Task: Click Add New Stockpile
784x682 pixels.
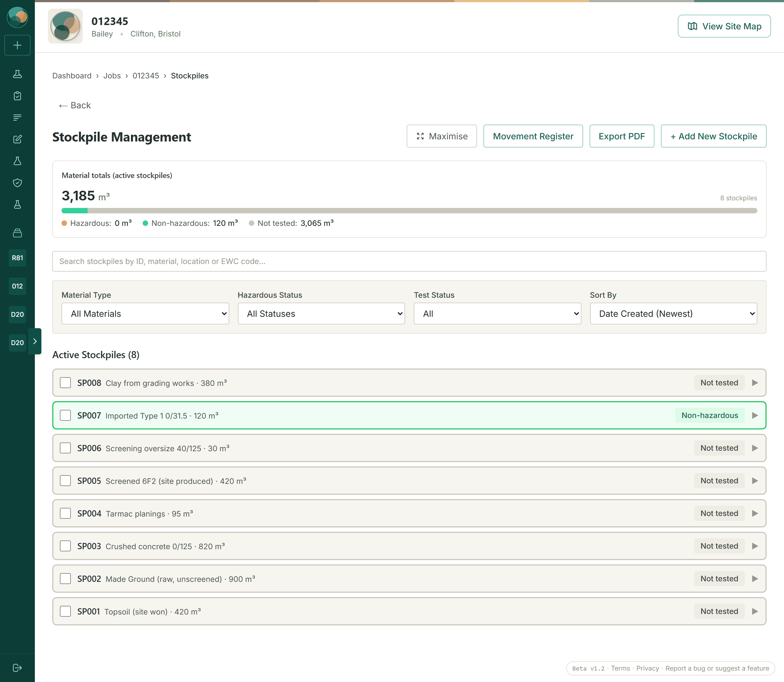Action: pos(713,136)
